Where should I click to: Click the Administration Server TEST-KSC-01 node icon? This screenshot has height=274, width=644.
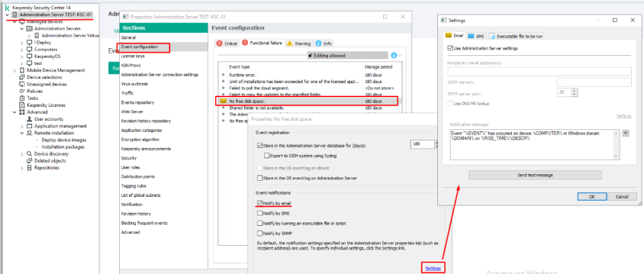[x=15, y=15]
